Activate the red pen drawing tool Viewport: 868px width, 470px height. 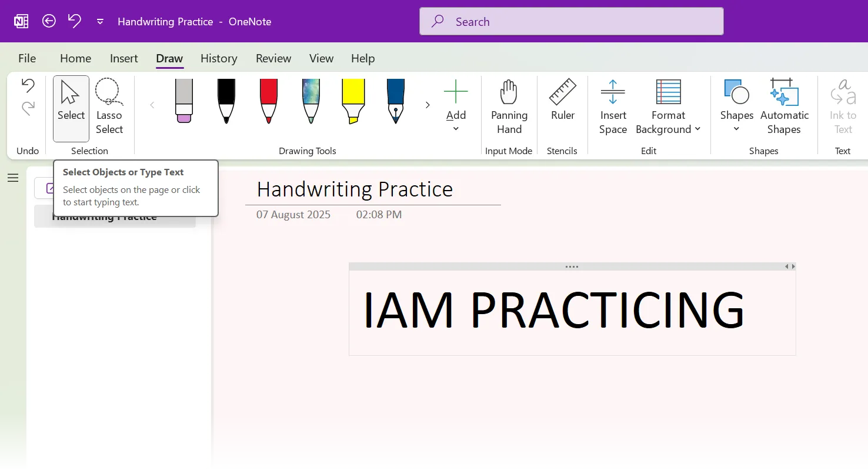[268, 100]
